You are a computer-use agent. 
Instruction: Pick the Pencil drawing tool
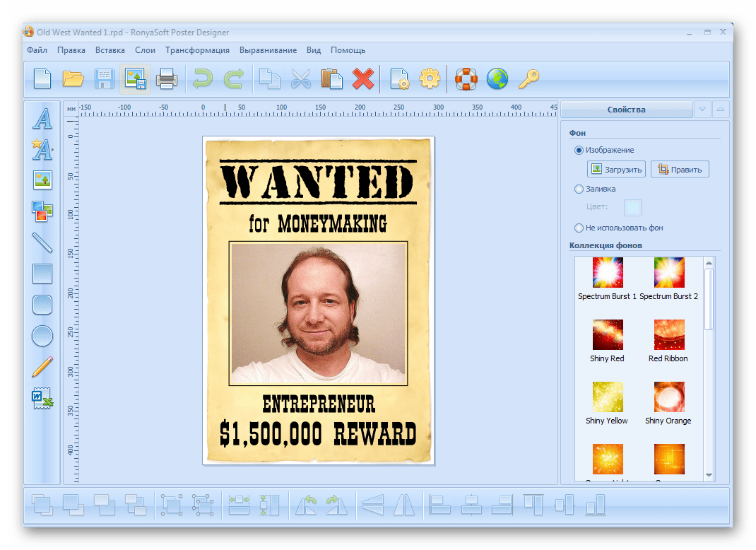[42, 367]
